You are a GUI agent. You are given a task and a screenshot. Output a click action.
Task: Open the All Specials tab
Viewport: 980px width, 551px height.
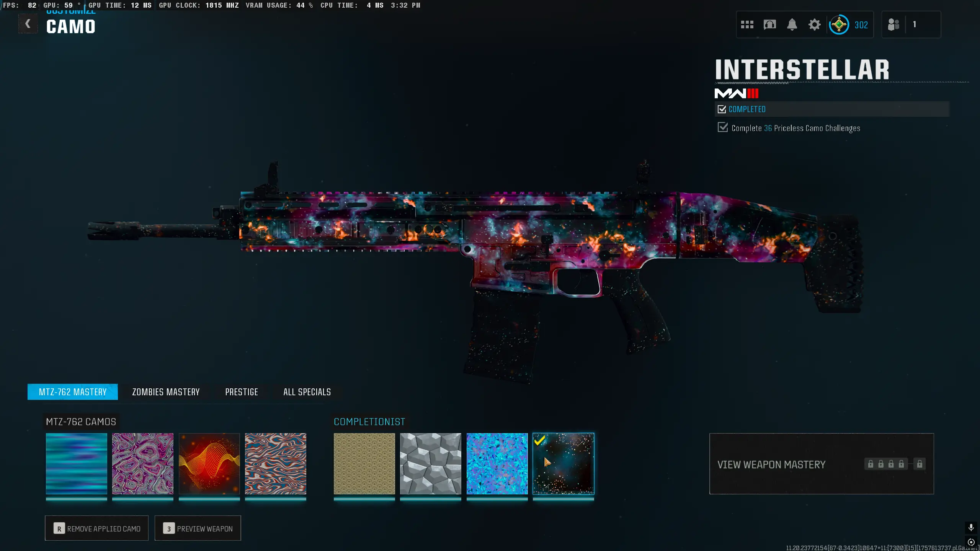pos(307,392)
